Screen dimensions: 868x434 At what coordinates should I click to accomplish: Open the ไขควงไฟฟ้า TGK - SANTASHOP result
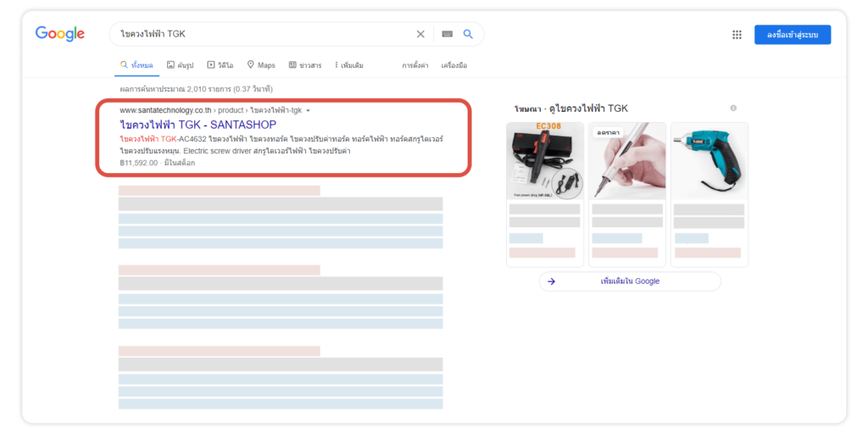click(x=198, y=125)
